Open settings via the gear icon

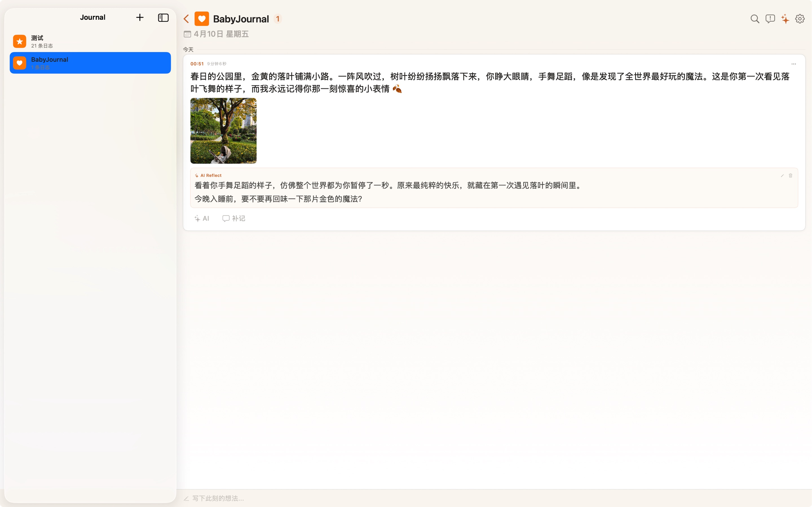(x=800, y=19)
